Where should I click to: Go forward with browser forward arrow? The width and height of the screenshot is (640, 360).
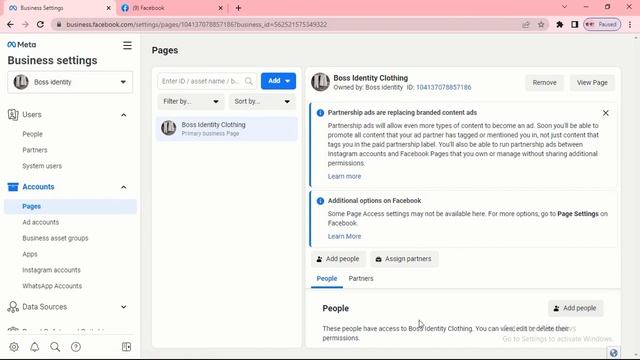25,24
